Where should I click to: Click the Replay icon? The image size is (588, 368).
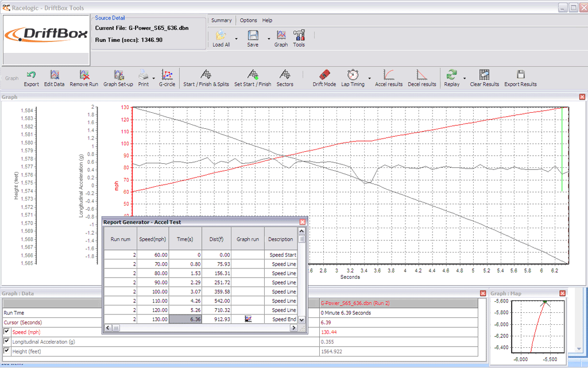[x=451, y=74]
